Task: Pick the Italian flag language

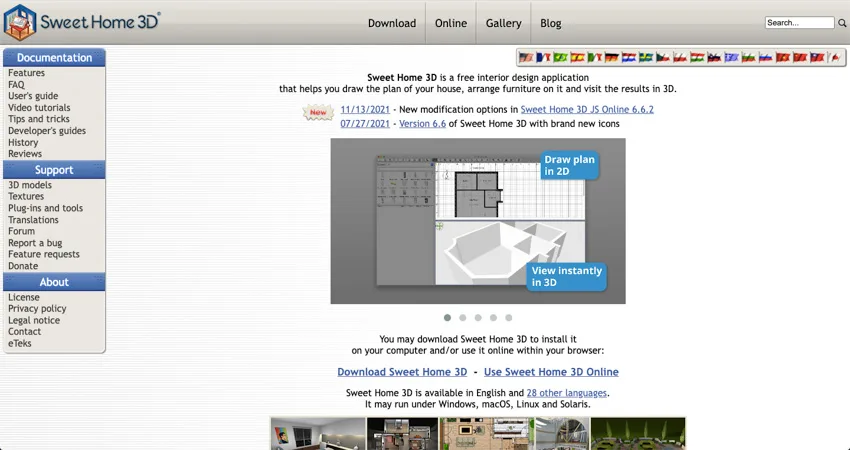Action: point(594,57)
